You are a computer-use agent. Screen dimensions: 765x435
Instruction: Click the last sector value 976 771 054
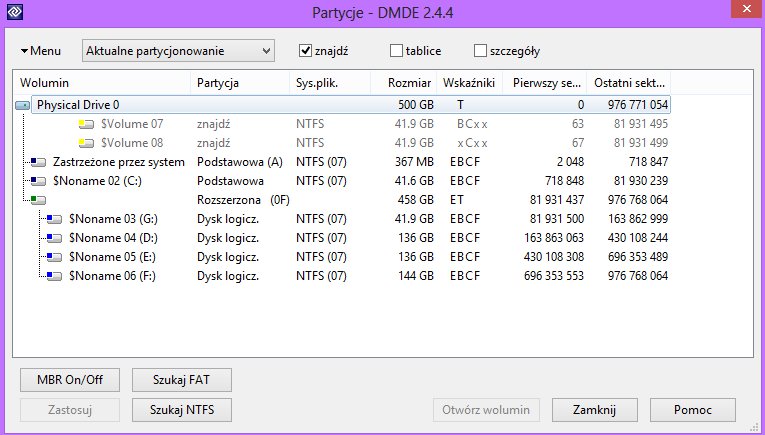[x=638, y=105]
